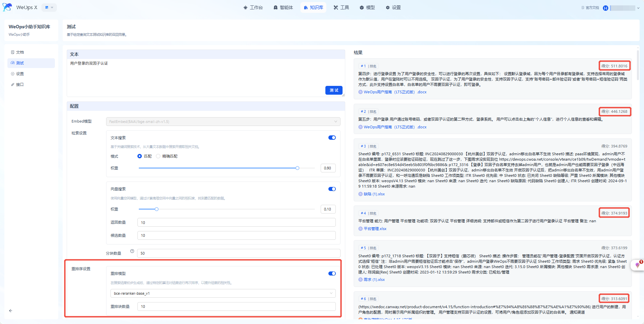
Task: Click the 缺陷 (1).xlsx file icon
Action: (360, 194)
